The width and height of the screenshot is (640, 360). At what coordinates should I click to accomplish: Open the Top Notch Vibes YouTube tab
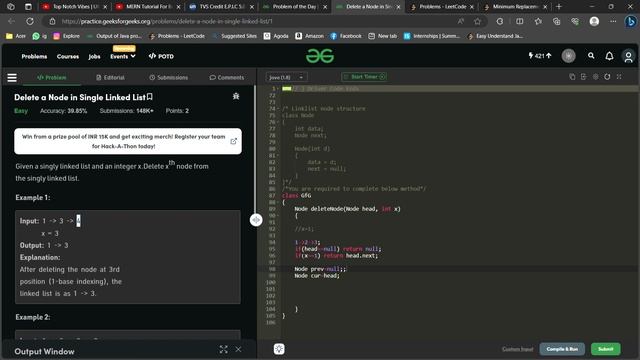(x=74, y=7)
